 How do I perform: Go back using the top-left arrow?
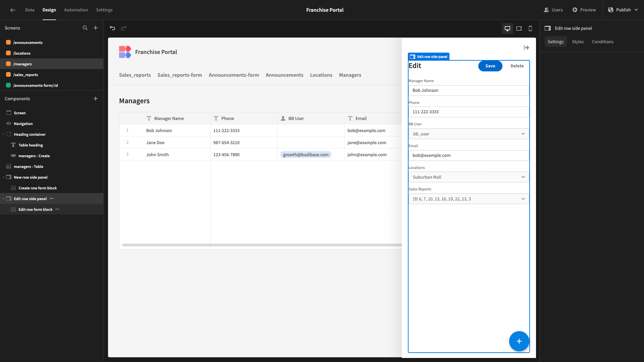click(13, 10)
